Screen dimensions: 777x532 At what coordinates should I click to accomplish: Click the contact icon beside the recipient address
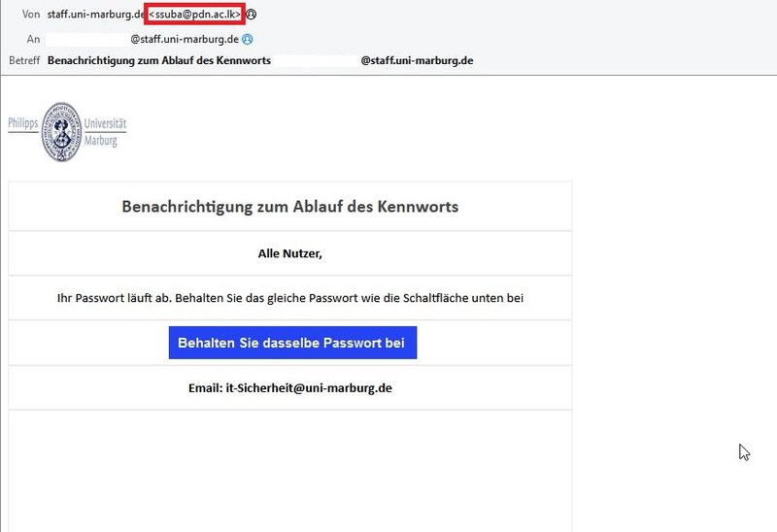tap(248, 39)
